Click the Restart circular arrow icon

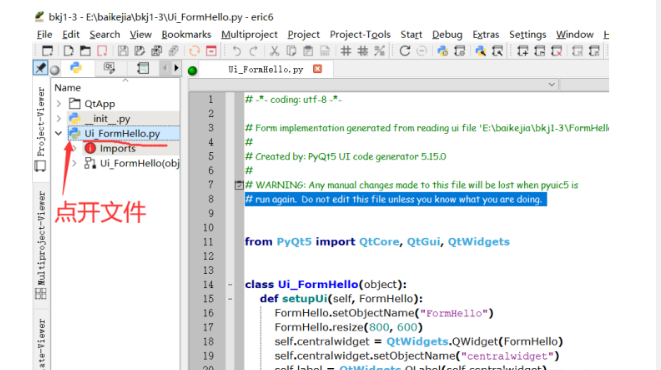405,51
